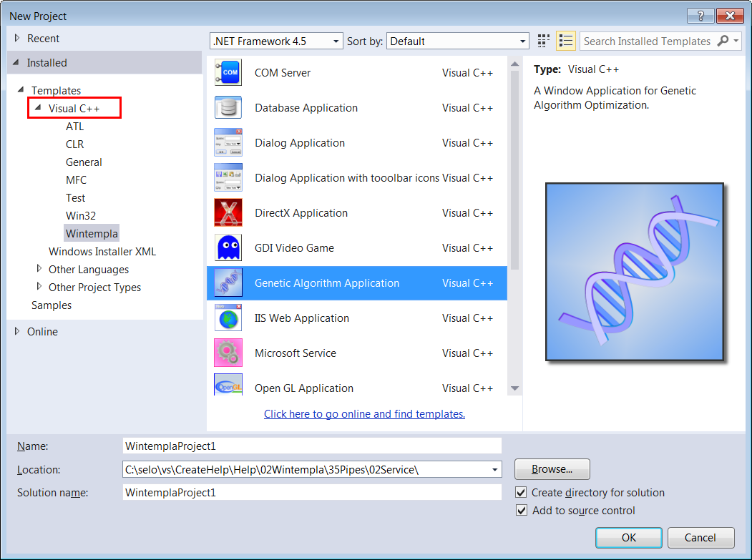
Task: Click the Browse... button
Action: 552,469
